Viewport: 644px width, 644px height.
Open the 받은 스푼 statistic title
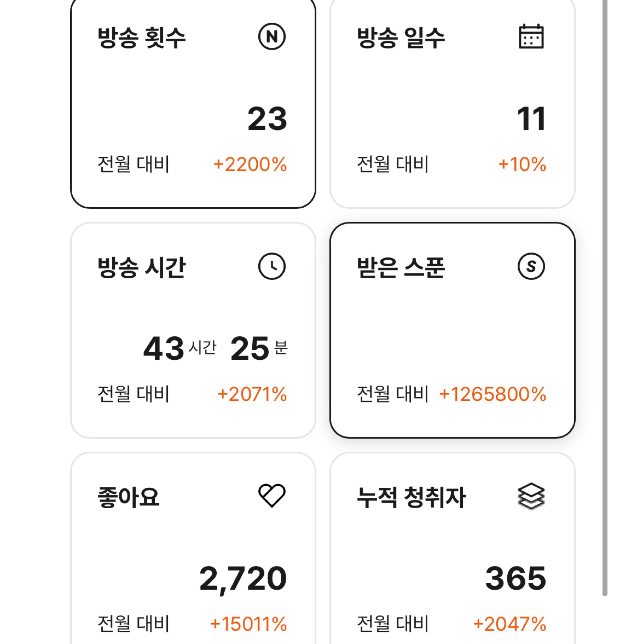401,267
